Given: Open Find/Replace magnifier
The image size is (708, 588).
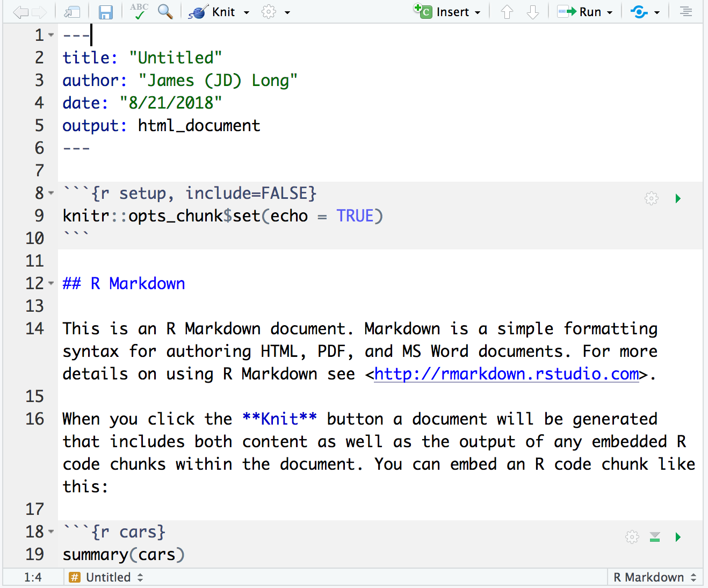Looking at the screenshot, I should (x=165, y=11).
